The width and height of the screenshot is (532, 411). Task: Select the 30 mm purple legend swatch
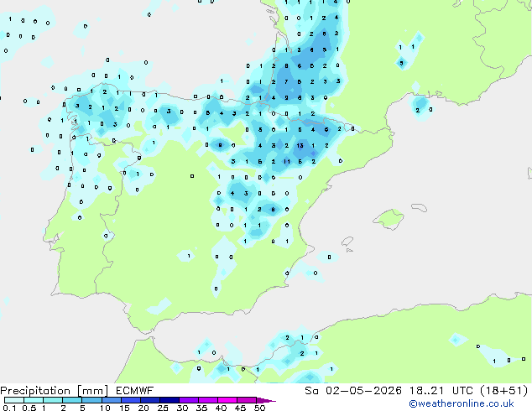tap(188, 400)
